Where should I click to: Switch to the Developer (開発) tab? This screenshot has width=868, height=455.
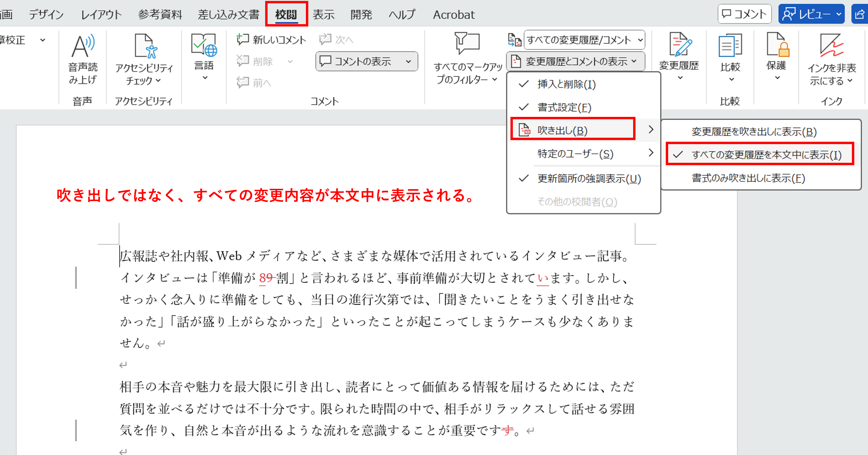point(361,14)
